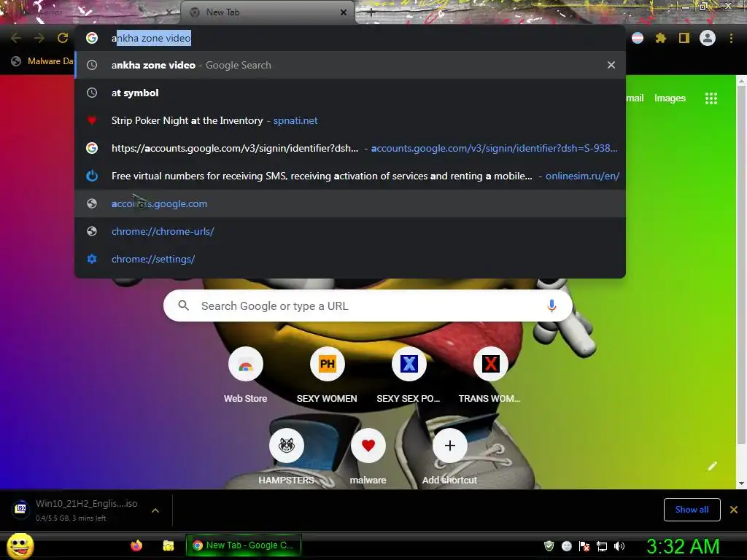
Task: Click the 3:32 AM clock
Action: pyautogui.click(x=683, y=546)
